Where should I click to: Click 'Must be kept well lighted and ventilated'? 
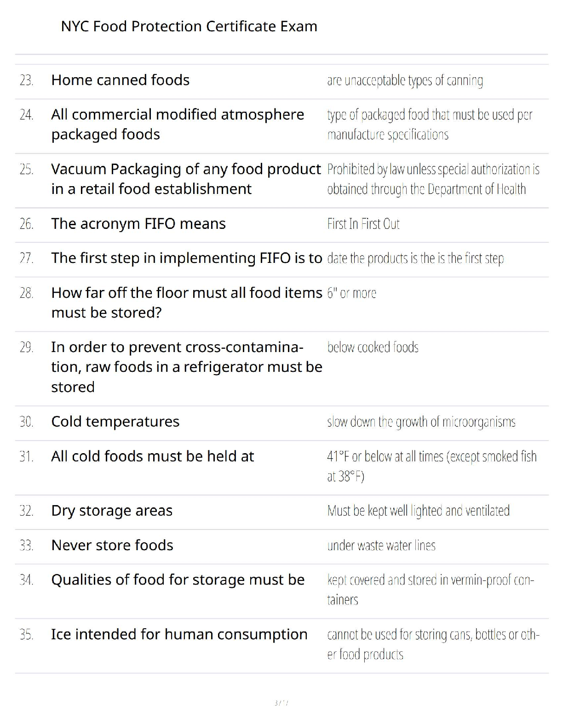pos(418,511)
